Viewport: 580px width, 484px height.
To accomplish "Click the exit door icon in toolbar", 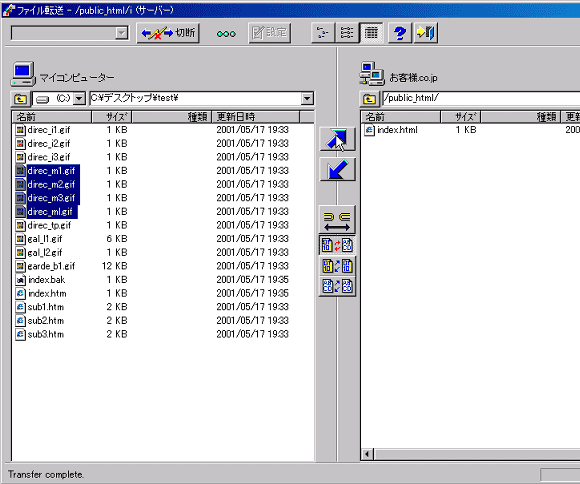I will (x=426, y=33).
